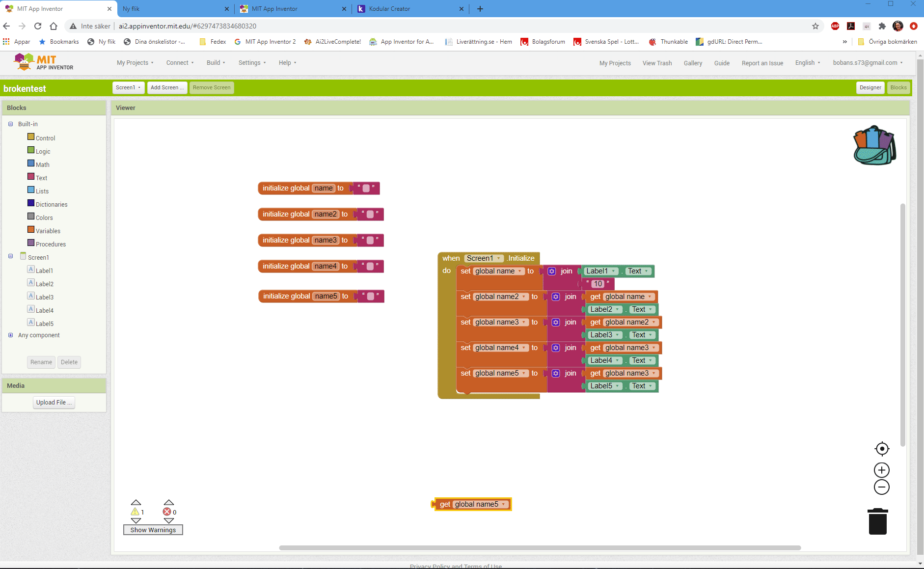
Task: Bookmark page with the star icon
Action: click(x=815, y=26)
